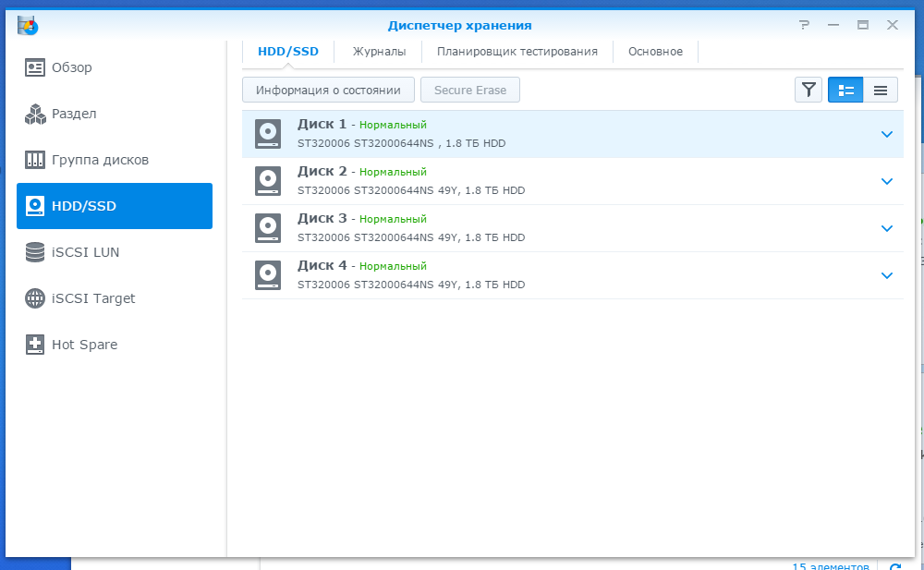The image size is (924, 570).
Task: Select the HDD/SSD tab
Action: (x=288, y=52)
